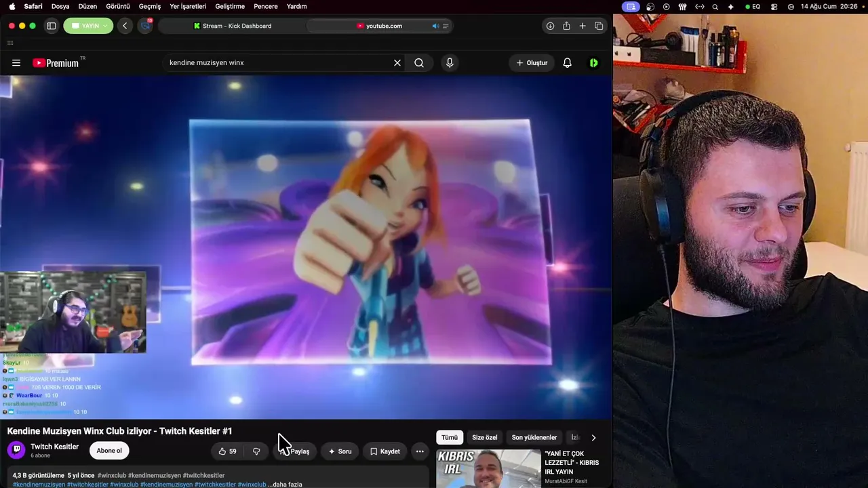The height and width of the screenshot is (488, 868).
Task: Open the Pencere menu
Action: coord(266,6)
